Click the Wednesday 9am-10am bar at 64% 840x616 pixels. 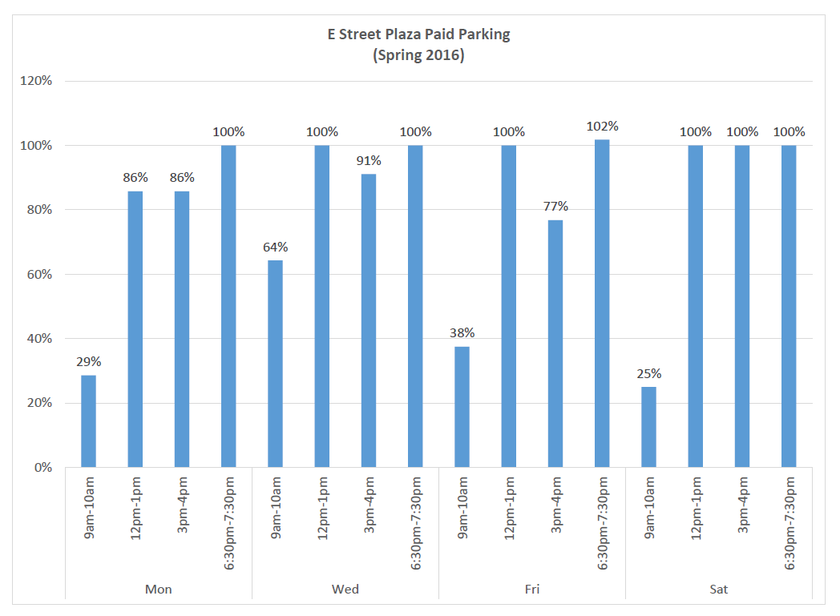coord(275,364)
